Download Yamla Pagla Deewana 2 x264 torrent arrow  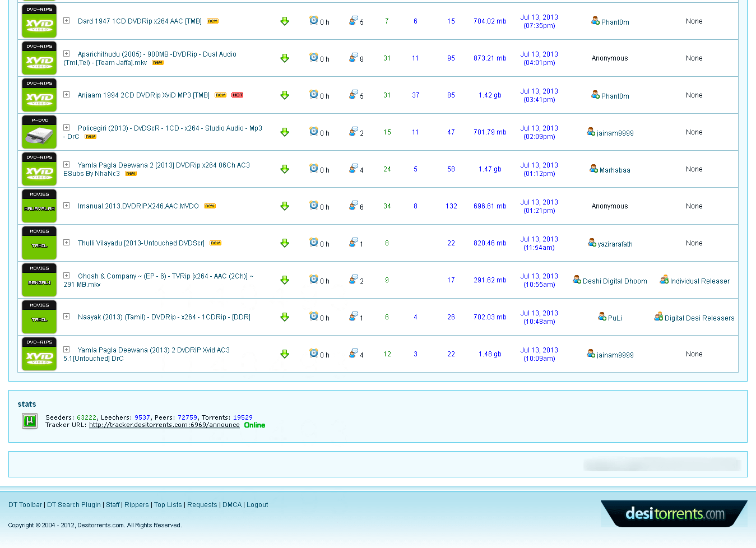[285, 169]
